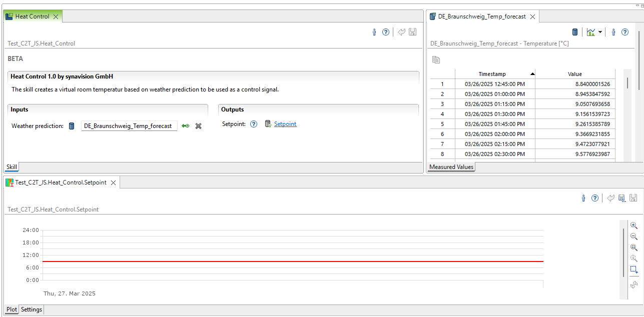Click the refresh arrows icon beside the plot
The image size is (644, 317).
coord(634,284)
